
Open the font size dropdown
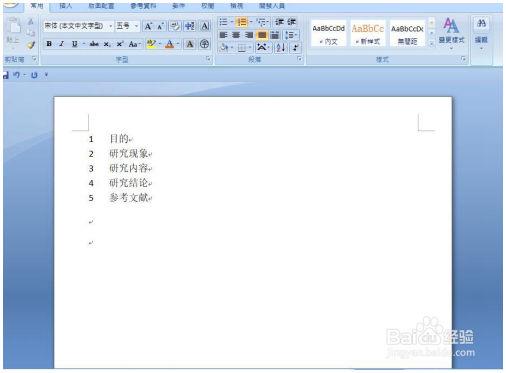coord(136,26)
